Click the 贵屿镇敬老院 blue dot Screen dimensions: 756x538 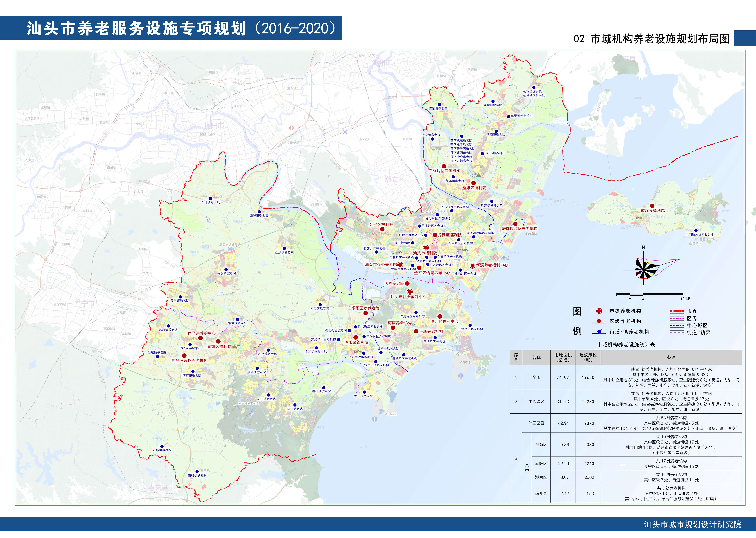point(180,297)
